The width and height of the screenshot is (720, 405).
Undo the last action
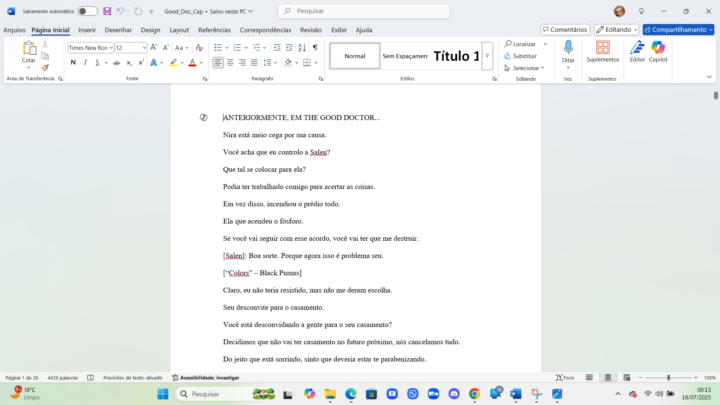tap(120, 11)
